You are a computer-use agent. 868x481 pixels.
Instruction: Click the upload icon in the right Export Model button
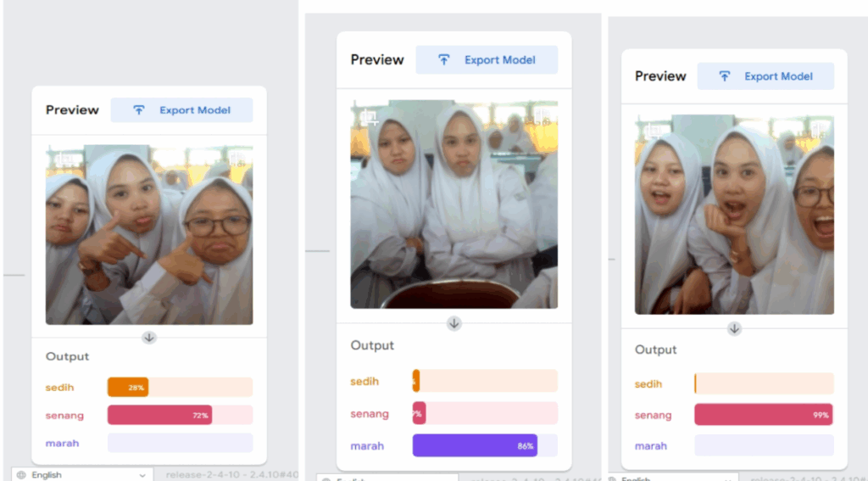point(724,76)
